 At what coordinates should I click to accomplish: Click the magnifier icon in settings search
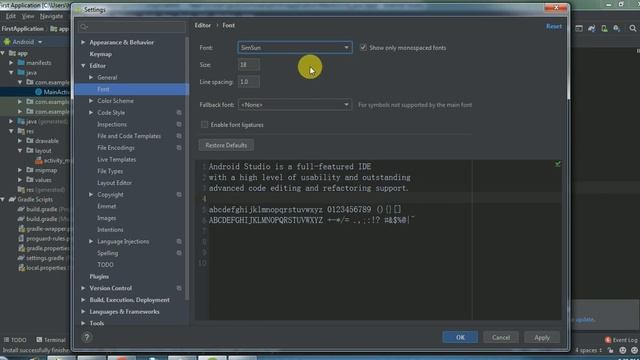(84, 27)
